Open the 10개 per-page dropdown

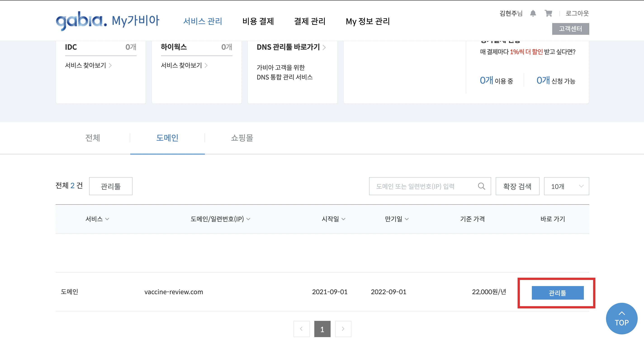tap(566, 186)
